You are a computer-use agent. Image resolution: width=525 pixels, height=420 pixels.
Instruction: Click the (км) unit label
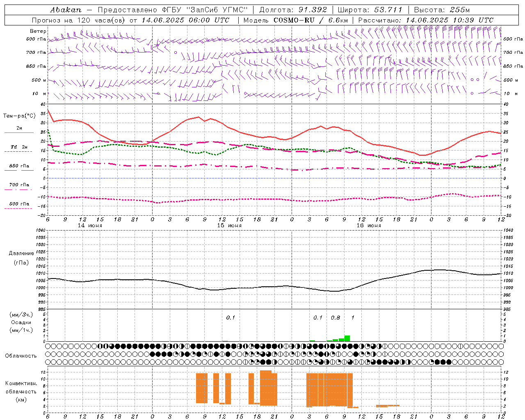pyautogui.click(x=21, y=399)
